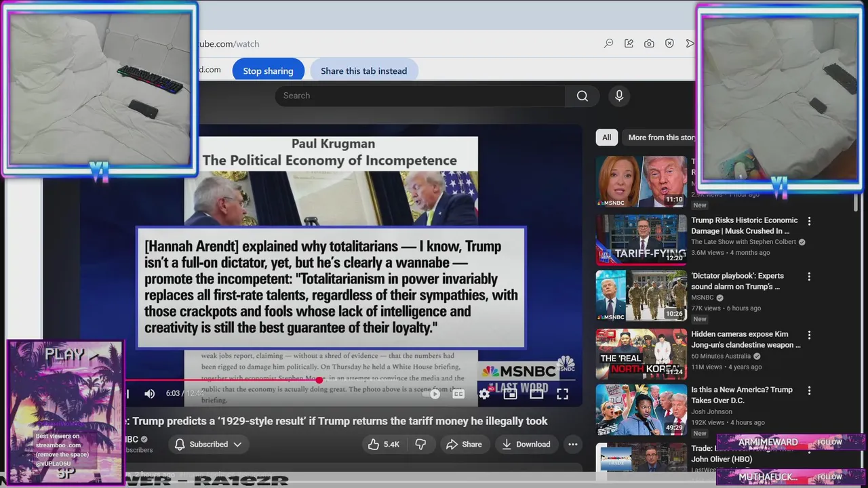Click the Share button under the video

(x=465, y=445)
